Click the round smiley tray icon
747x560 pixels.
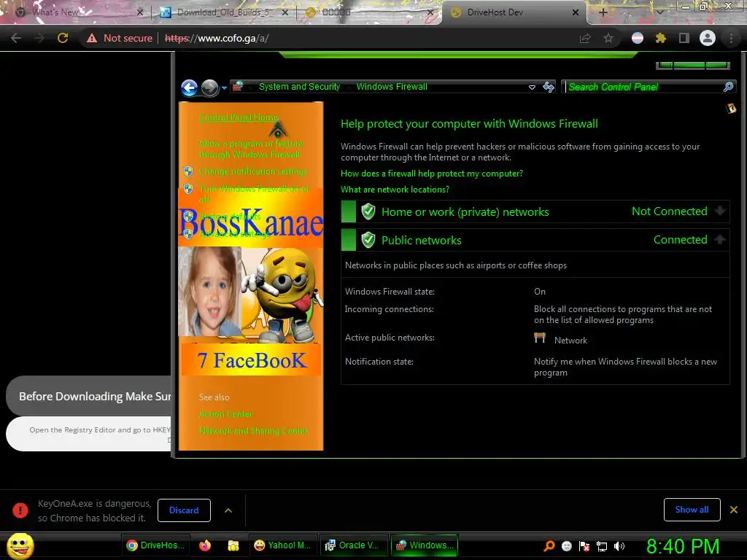pyautogui.click(x=566, y=545)
